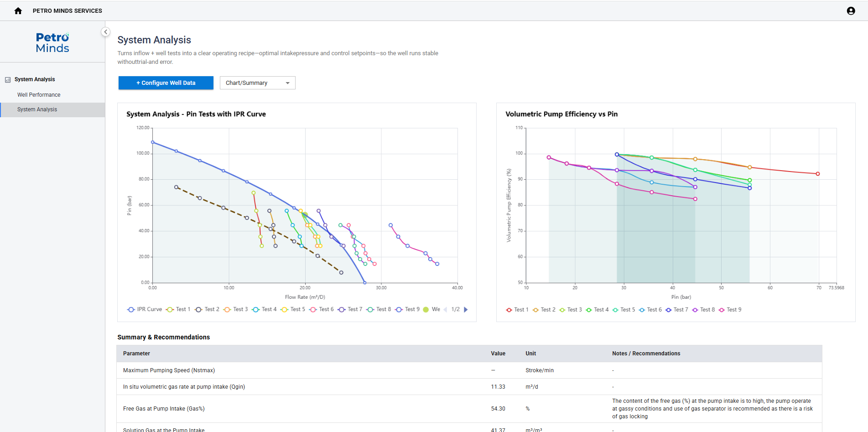Toggle IPR Curve series in left legend

[x=145, y=310]
